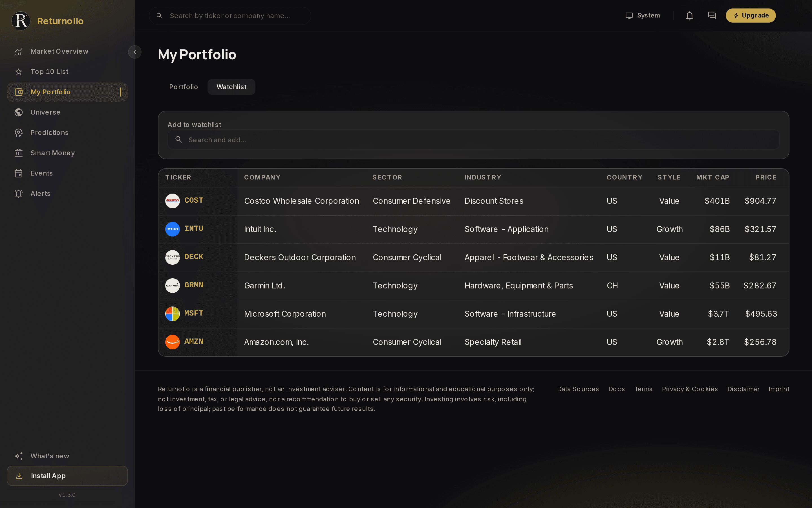This screenshot has width=812, height=508.
Task: Click the Garmin logo in GRMN row
Action: point(173,285)
